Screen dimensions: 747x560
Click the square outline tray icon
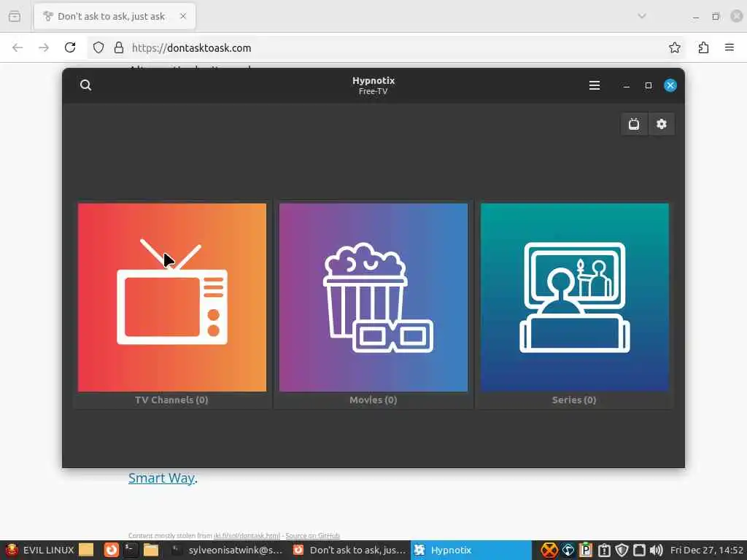tap(639, 551)
